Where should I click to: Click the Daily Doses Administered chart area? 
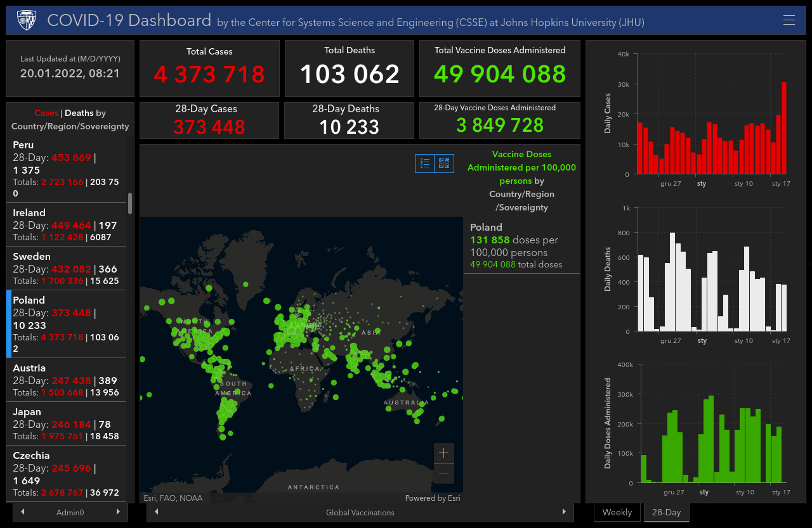point(713,423)
